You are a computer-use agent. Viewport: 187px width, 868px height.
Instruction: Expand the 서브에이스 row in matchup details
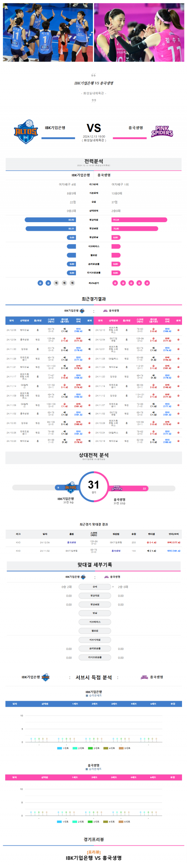tap(95, 622)
